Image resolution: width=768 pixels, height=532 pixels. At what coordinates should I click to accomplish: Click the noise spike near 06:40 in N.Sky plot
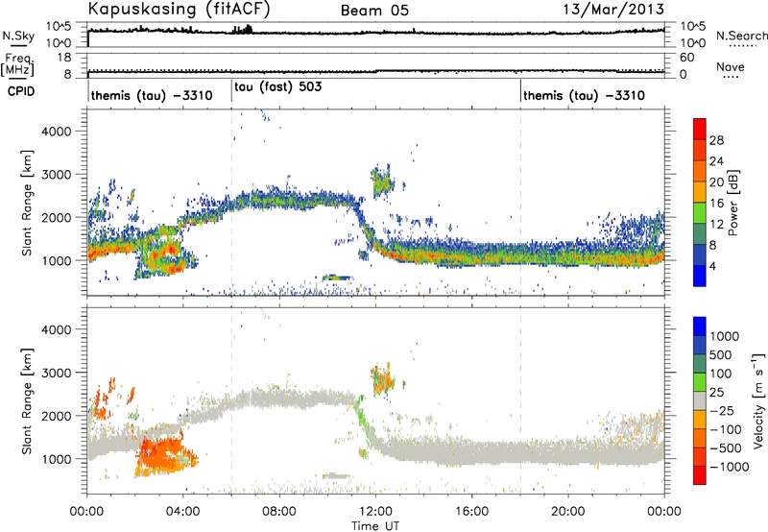pos(248,29)
